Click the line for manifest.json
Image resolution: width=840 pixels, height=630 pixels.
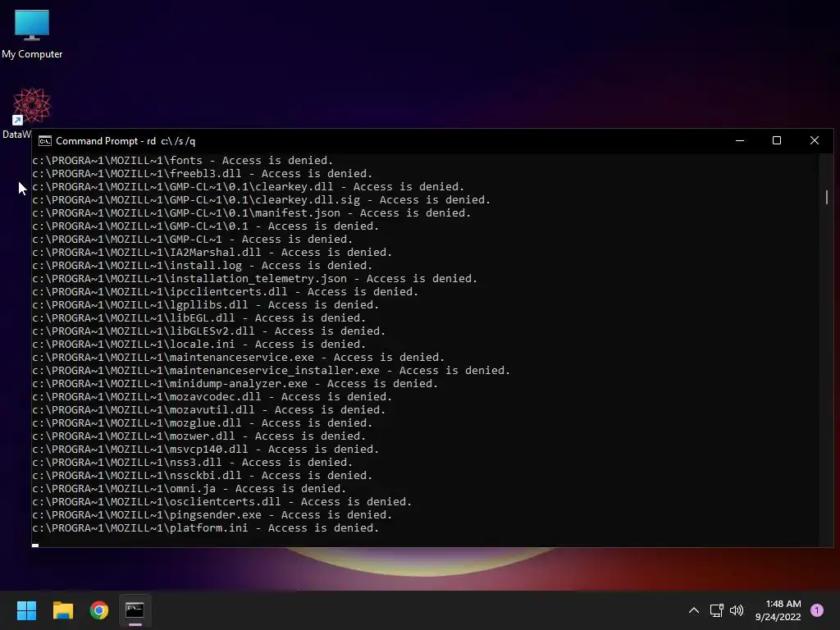click(252, 213)
